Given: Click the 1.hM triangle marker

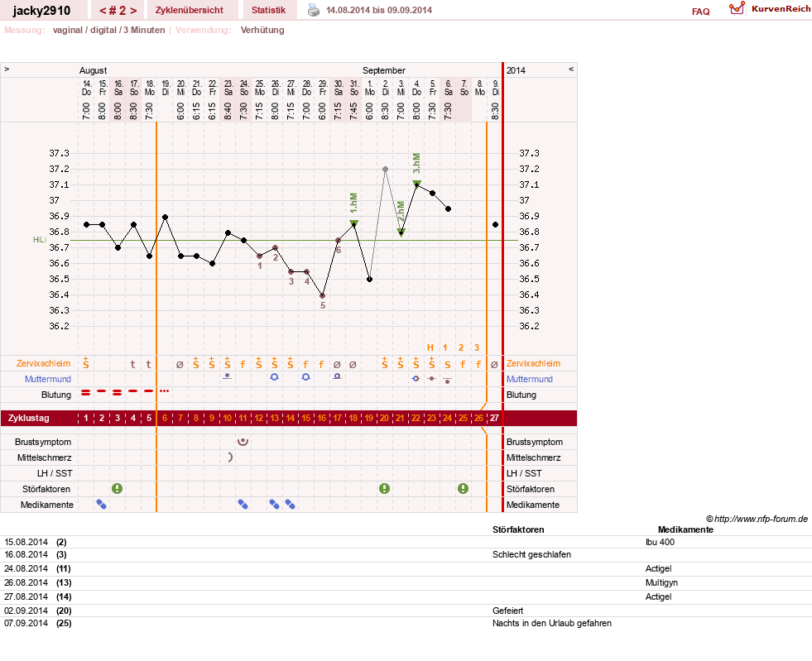Looking at the screenshot, I should coord(353,223).
